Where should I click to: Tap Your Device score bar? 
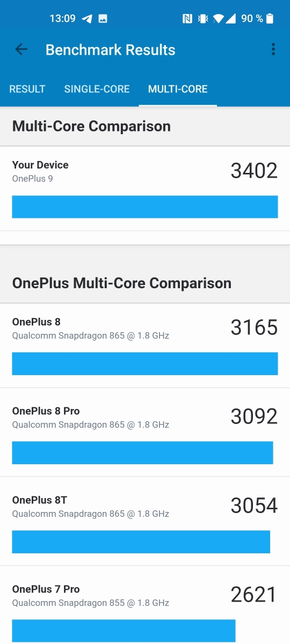click(x=145, y=207)
